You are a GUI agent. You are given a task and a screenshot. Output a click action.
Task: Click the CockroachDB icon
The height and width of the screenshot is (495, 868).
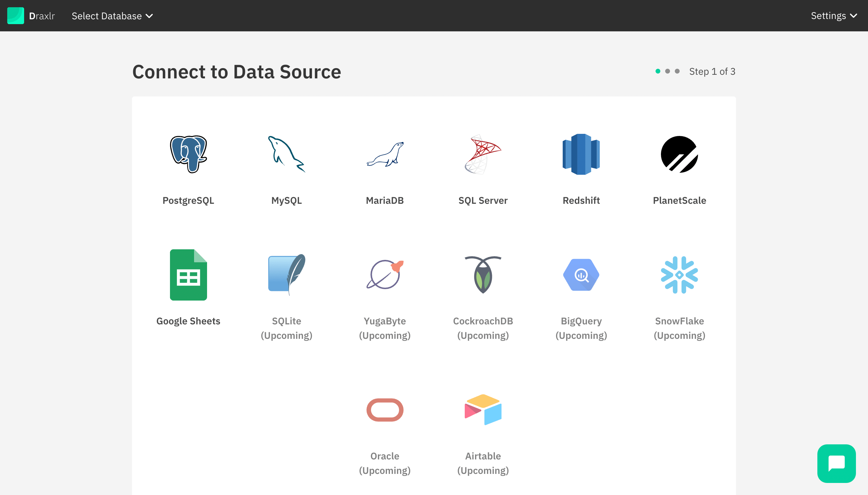(483, 275)
